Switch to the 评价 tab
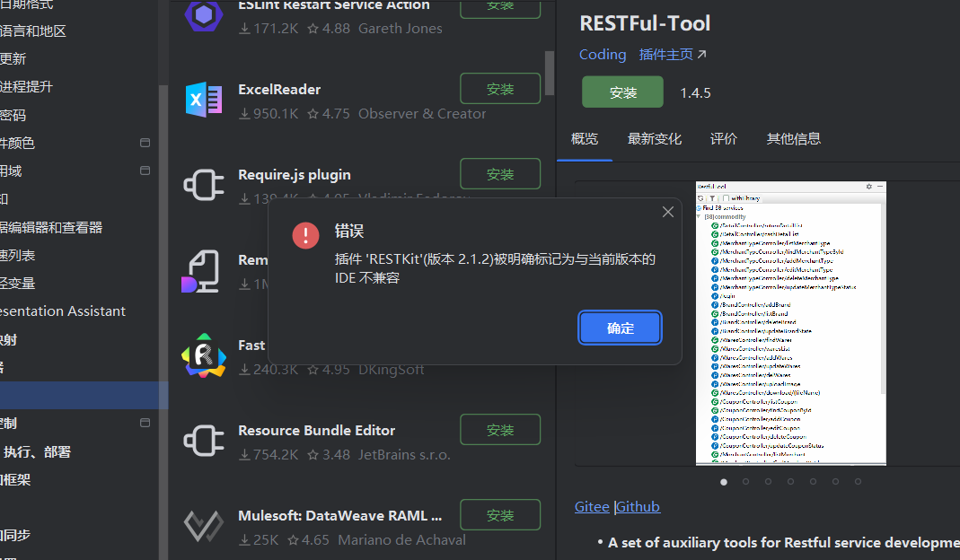Image resolution: width=960 pixels, height=560 pixels. pos(724,139)
